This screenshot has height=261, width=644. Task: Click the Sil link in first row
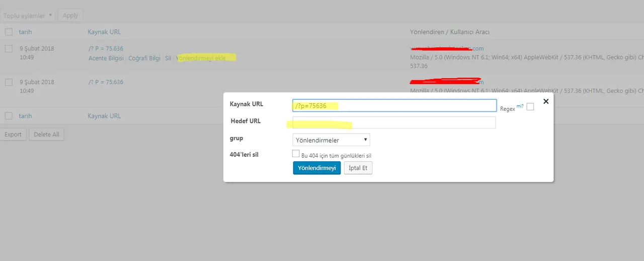tap(168, 58)
